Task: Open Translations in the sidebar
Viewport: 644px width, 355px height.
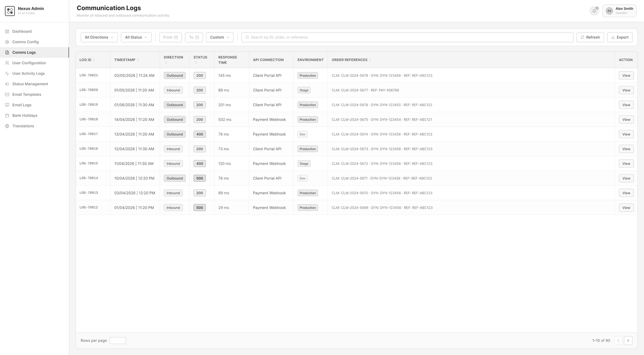Action: point(35,126)
